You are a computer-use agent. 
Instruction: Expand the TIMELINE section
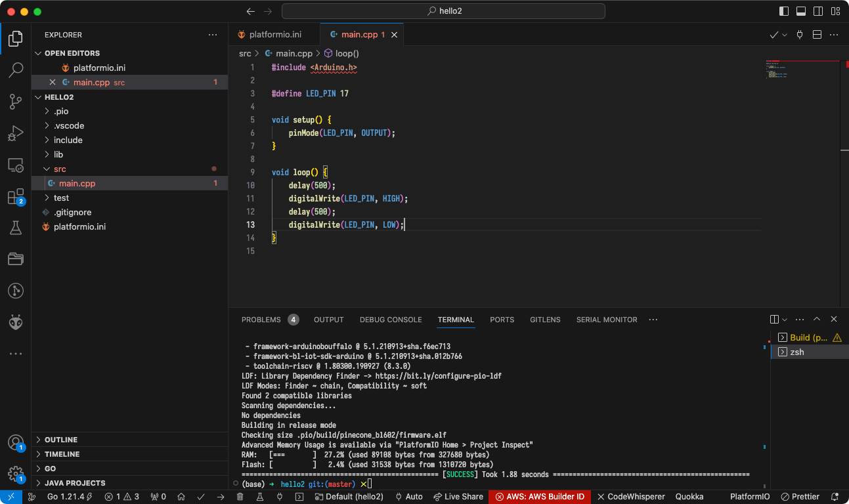(129, 454)
